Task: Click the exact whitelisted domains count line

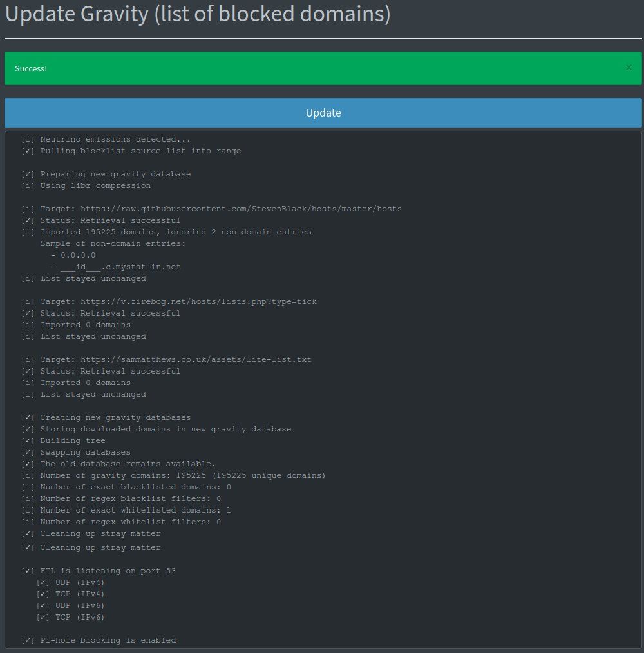Action: point(135,511)
